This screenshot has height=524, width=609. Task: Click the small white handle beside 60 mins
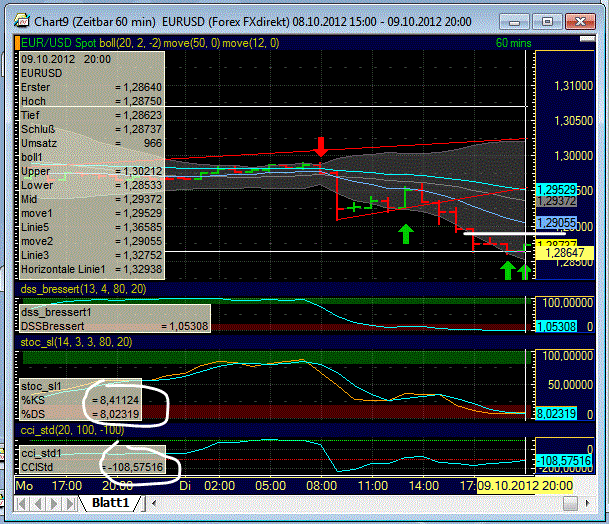click(x=587, y=39)
